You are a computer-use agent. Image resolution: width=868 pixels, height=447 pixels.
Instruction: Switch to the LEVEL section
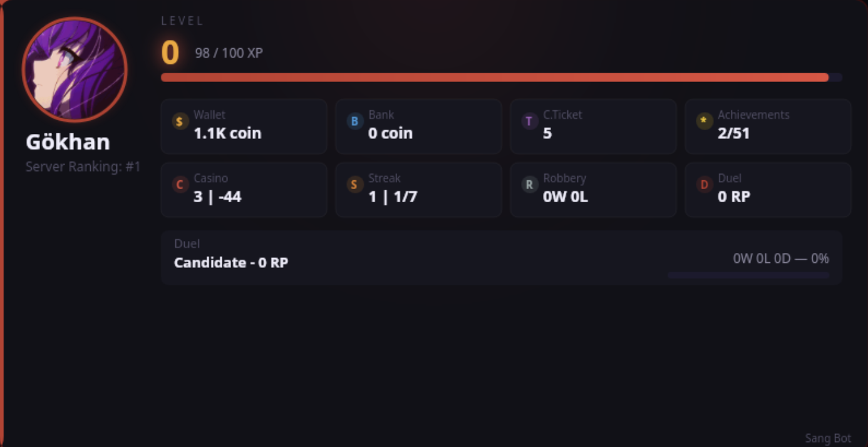click(x=182, y=20)
